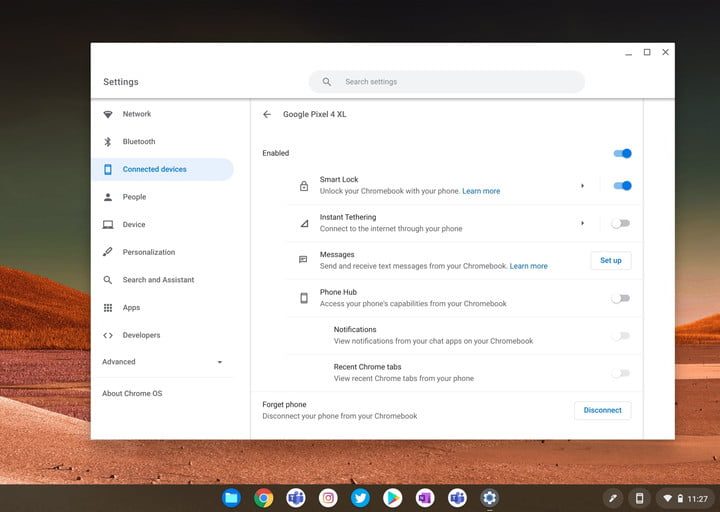Viewport: 720px width, 512px height.
Task: Open OneNote from the shelf
Action: click(425, 498)
